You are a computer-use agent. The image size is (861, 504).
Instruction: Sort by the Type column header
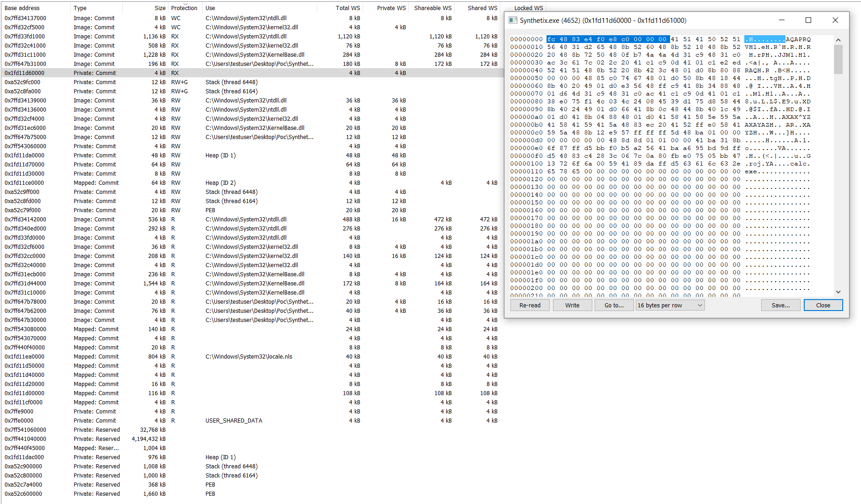tap(96, 8)
